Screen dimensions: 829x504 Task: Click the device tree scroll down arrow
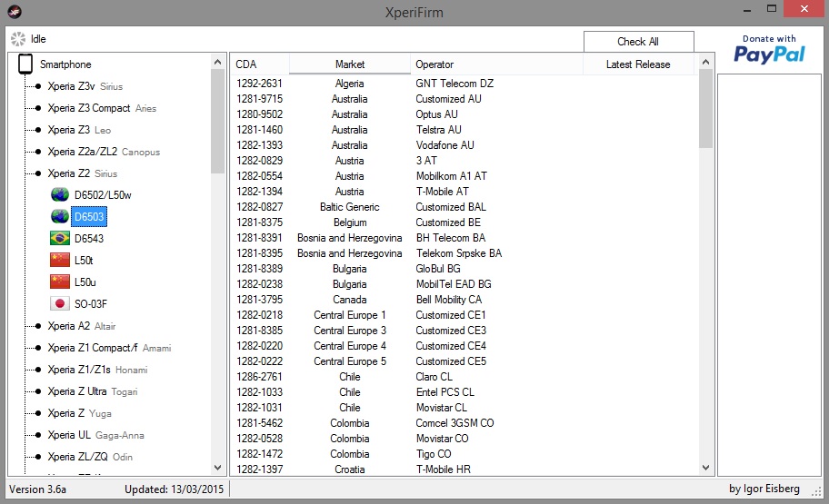(217, 468)
